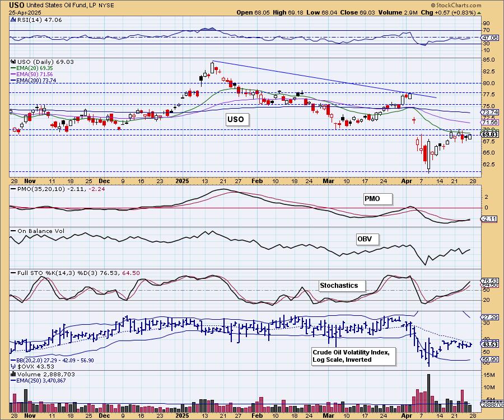Click the Open 68.05 value
Image resolution: width=504 pixels, height=420 pixels.
[x=253, y=12]
